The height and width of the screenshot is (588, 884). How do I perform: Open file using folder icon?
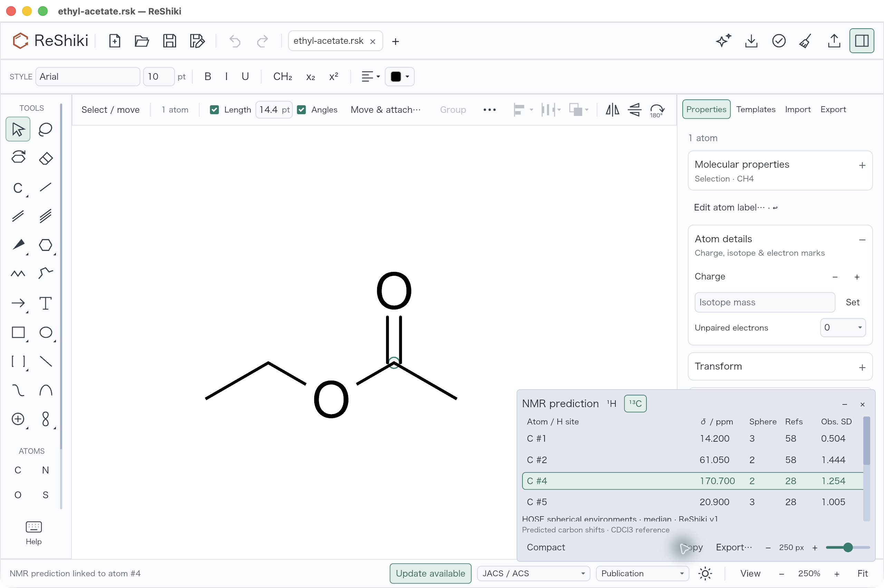pos(142,41)
